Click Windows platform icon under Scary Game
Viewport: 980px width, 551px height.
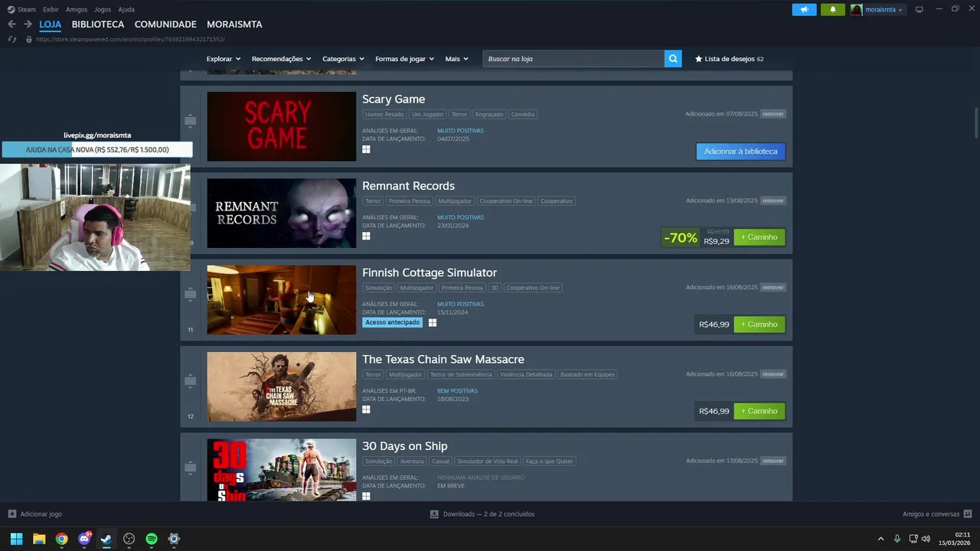(x=366, y=149)
